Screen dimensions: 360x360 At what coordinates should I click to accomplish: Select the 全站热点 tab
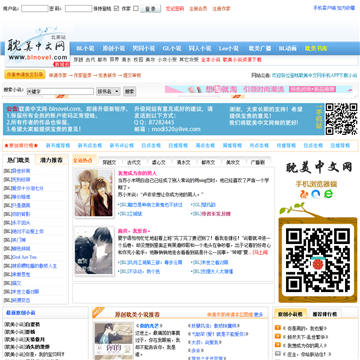[x=84, y=160]
